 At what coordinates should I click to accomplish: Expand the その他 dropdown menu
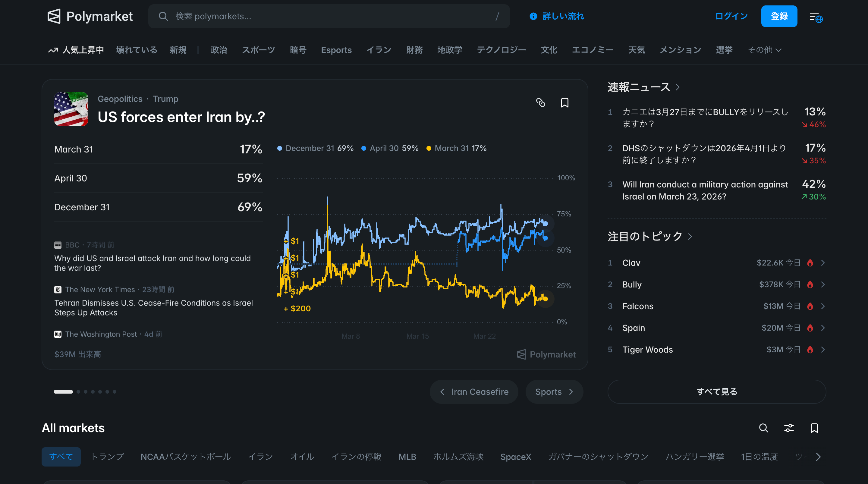pyautogui.click(x=764, y=50)
